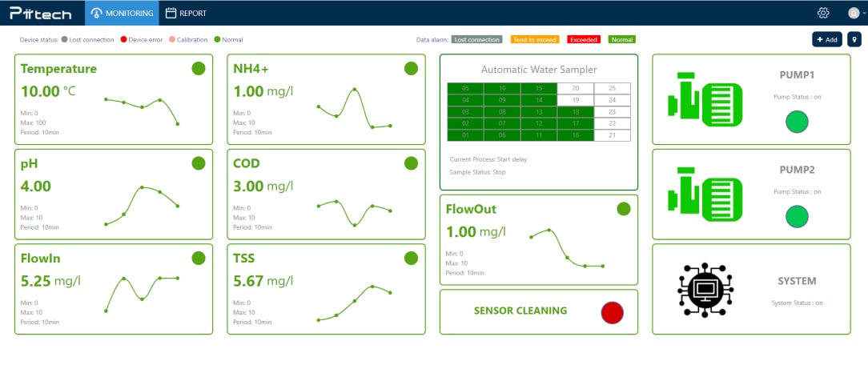Click the TSS trend chart
Screen dimensions: 868x389
coord(354,303)
